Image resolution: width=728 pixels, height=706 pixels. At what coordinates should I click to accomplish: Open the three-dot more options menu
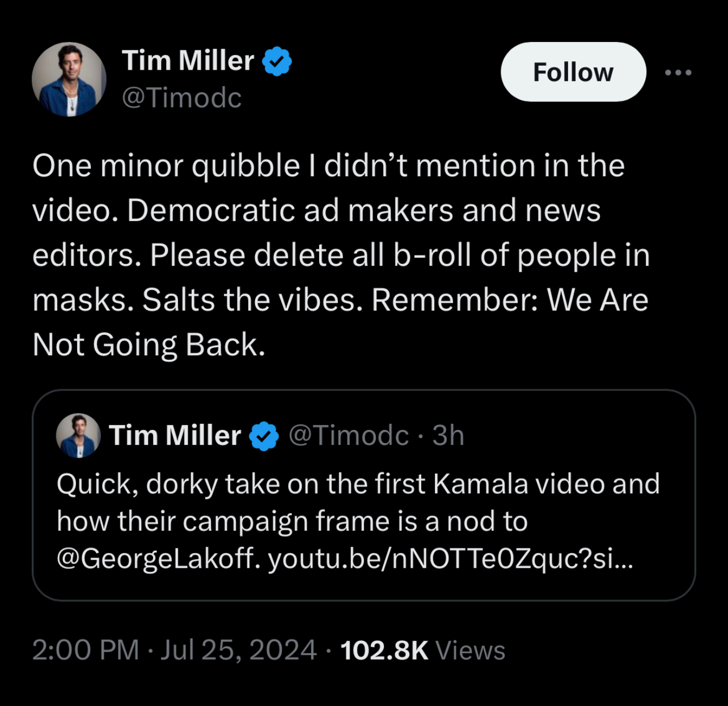click(x=678, y=73)
